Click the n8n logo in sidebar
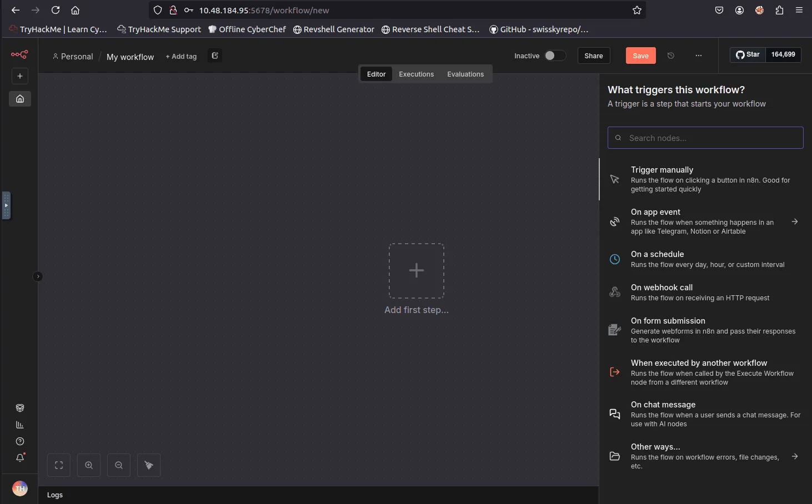 click(19, 54)
